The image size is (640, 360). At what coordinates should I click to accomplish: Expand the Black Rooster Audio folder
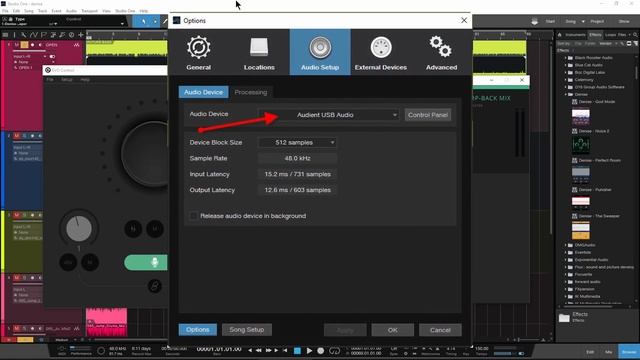click(566, 58)
